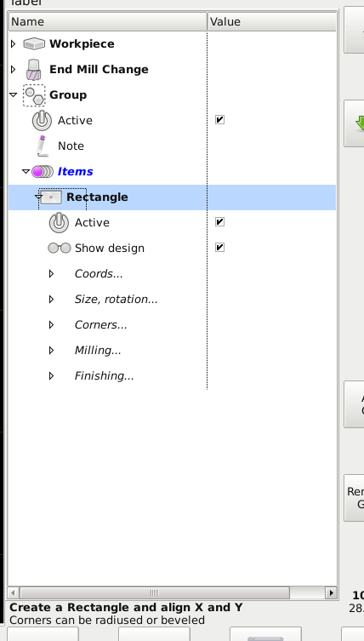Click the Rectangle item icon

coord(51,197)
